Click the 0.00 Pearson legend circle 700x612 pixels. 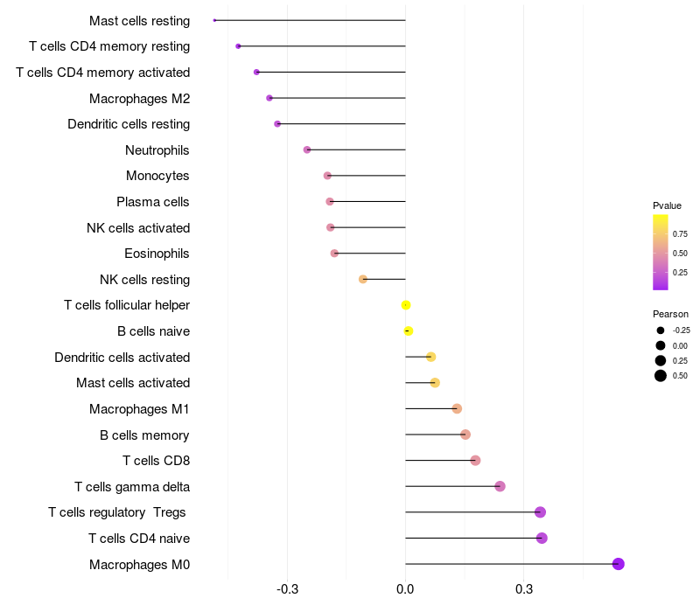point(661,345)
